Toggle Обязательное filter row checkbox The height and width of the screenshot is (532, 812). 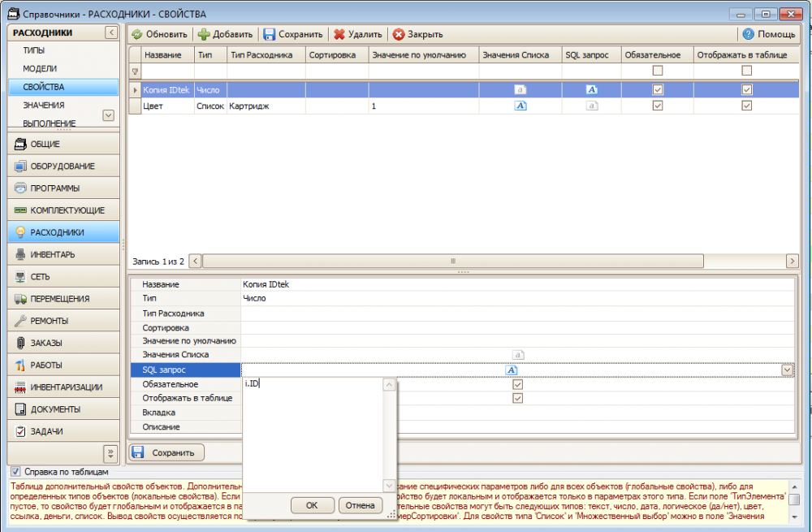(x=658, y=71)
